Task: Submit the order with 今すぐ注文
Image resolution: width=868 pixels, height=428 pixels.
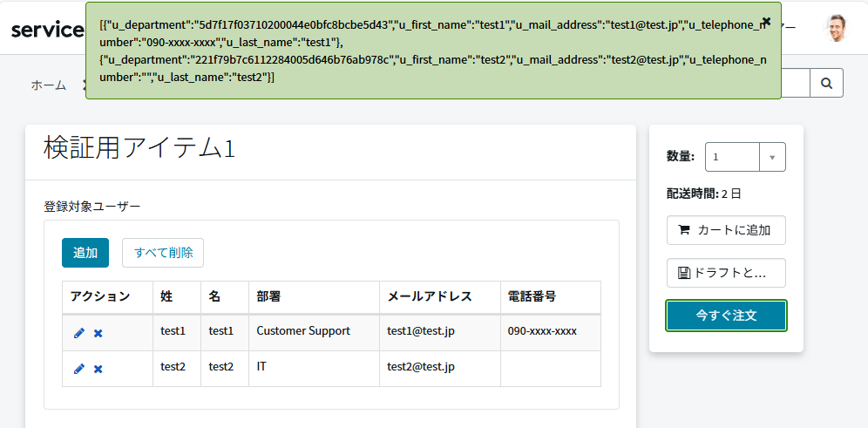Action: click(726, 316)
